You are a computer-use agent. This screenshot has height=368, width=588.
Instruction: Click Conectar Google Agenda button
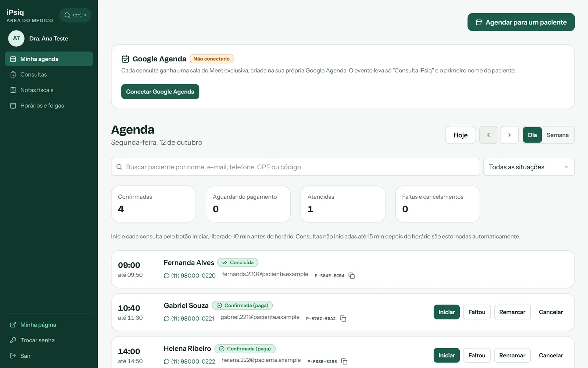pyautogui.click(x=160, y=92)
